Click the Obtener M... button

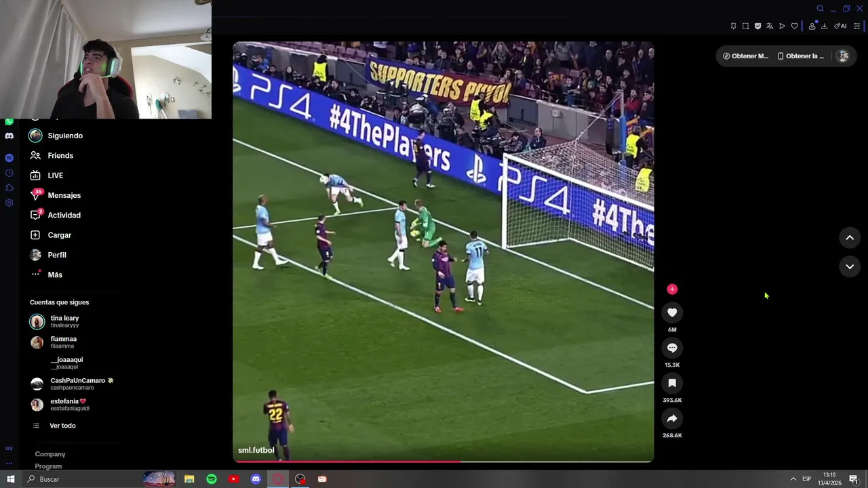tap(745, 56)
